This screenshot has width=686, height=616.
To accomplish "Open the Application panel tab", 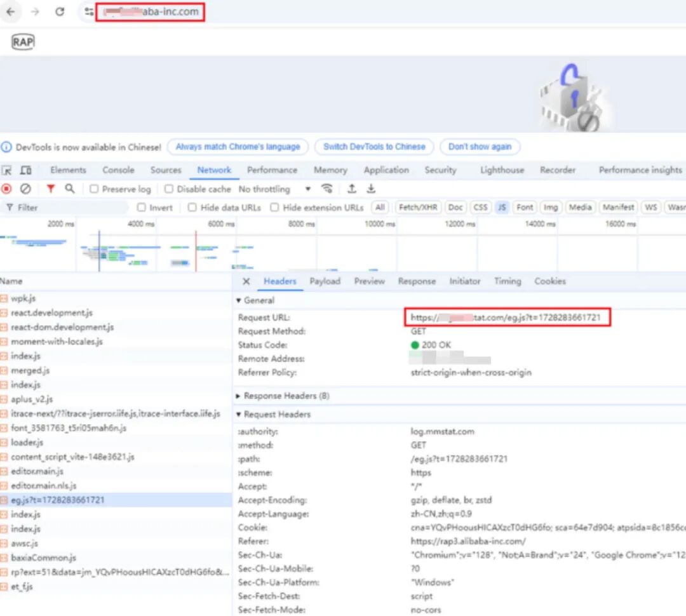I will point(386,170).
